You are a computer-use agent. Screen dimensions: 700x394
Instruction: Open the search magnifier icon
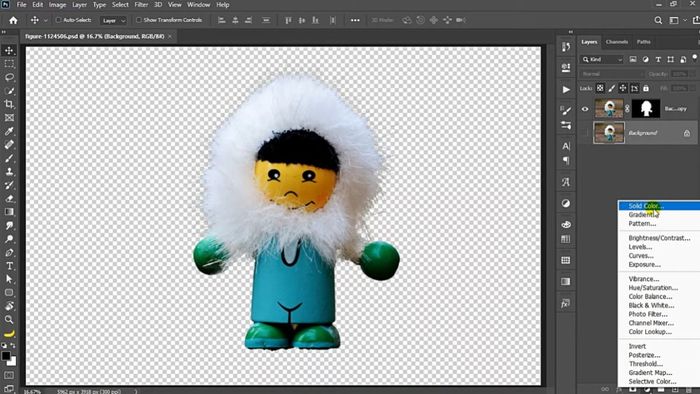pyautogui.click(x=658, y=20)
